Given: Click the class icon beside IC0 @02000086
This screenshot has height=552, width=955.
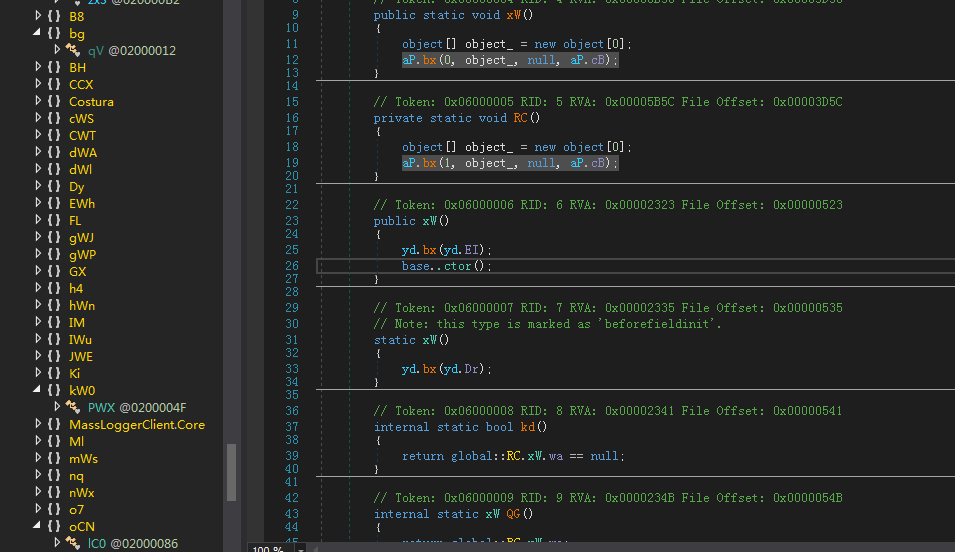Looking at the screenshot, I should coord(73,543).
